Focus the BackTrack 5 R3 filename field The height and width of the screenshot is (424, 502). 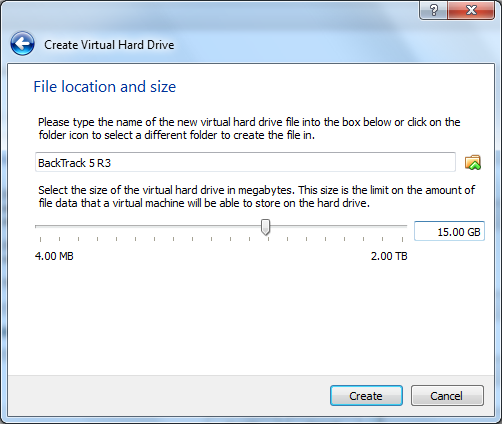coord(245,162)
